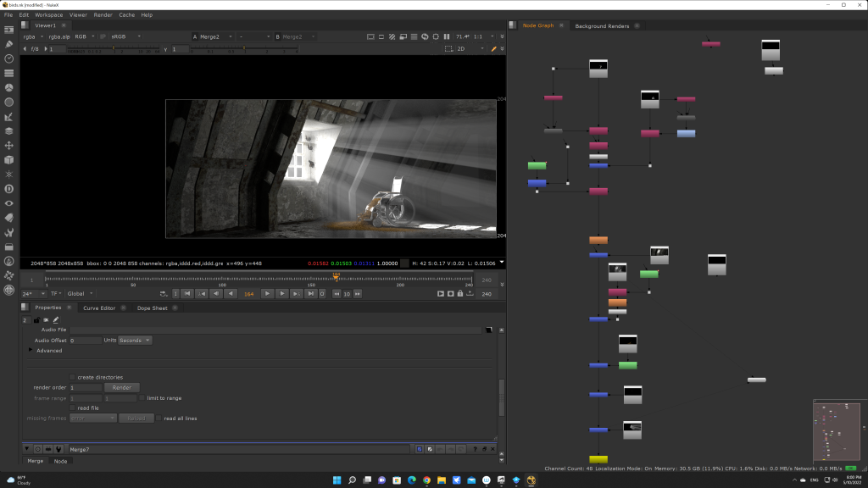Toggle the read file checkbox
Viewport: 868px width, 488px height.
tap(72, 408)
